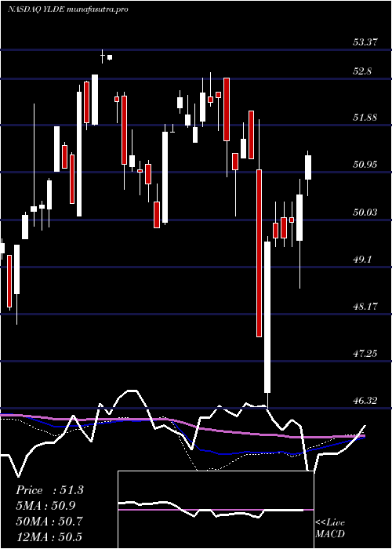Image resolution: width=392 pixels, height=549 pixels.
Task: Select the 50.03 price level label
Action: point(365,213)
